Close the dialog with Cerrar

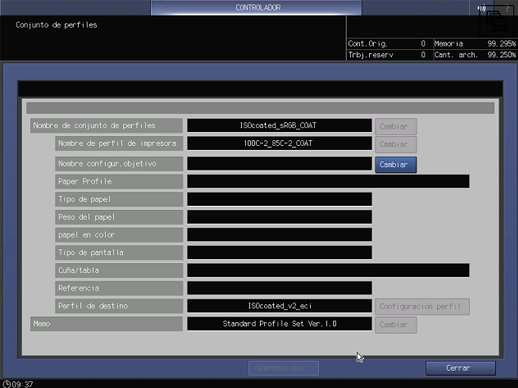[x=460, y=368]
